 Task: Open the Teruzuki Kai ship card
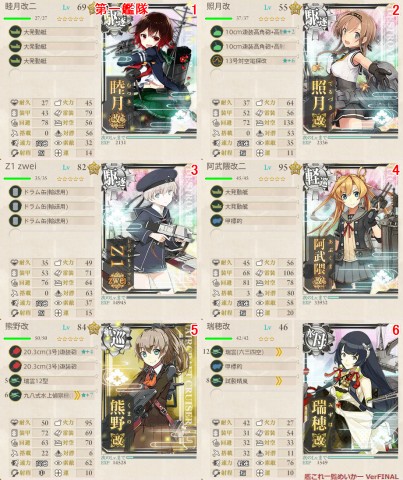(x=351, y=71)
